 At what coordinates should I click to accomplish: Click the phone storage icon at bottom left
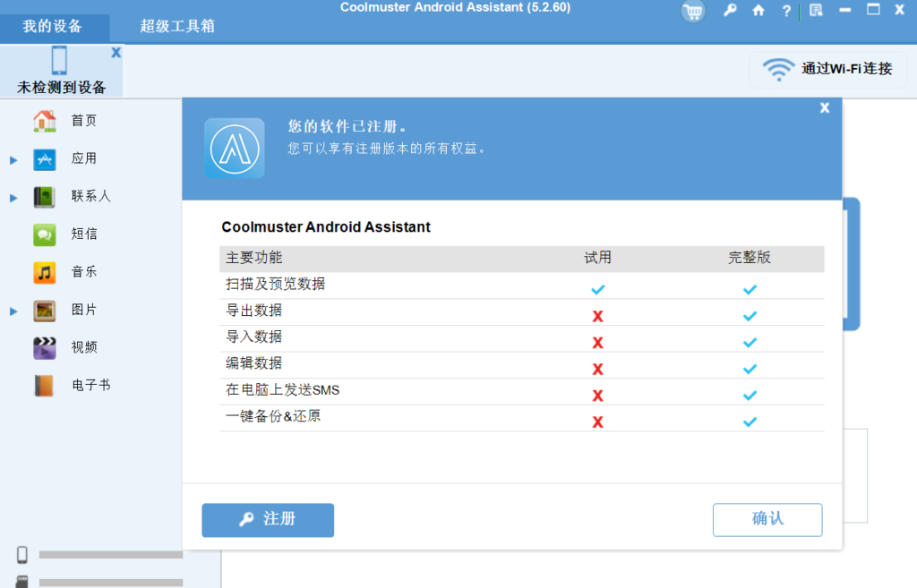tap(22, 555)
